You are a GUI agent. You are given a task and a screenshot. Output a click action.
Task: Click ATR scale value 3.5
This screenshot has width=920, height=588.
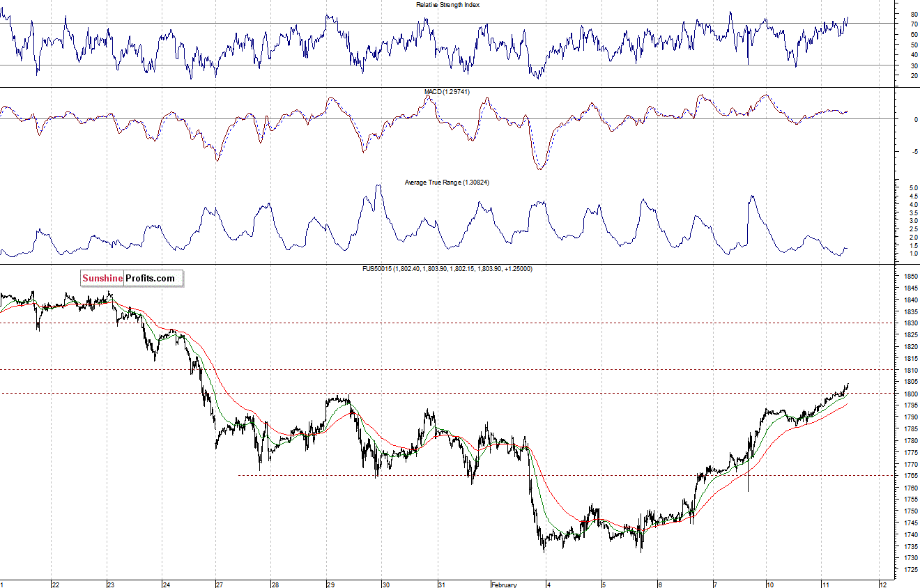(915, 213)
